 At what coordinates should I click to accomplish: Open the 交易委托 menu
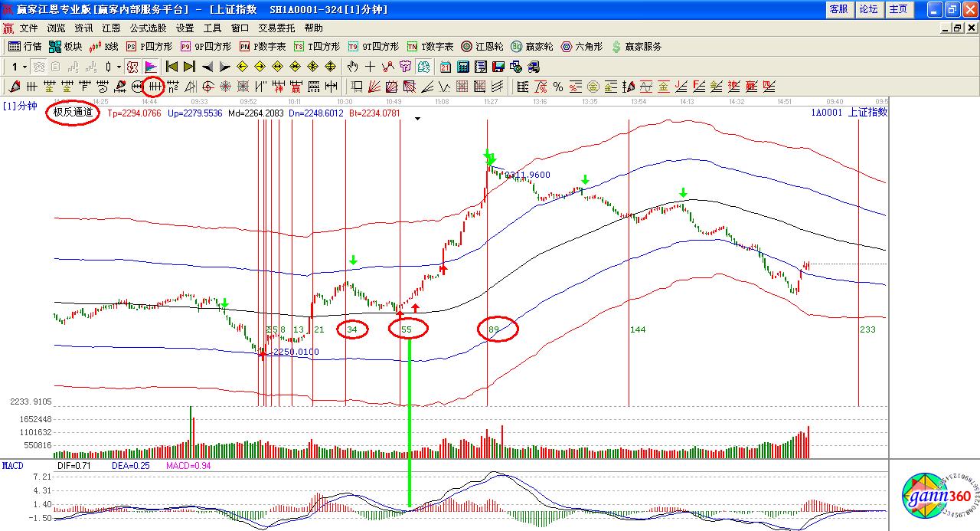click(x=276, y=28)
